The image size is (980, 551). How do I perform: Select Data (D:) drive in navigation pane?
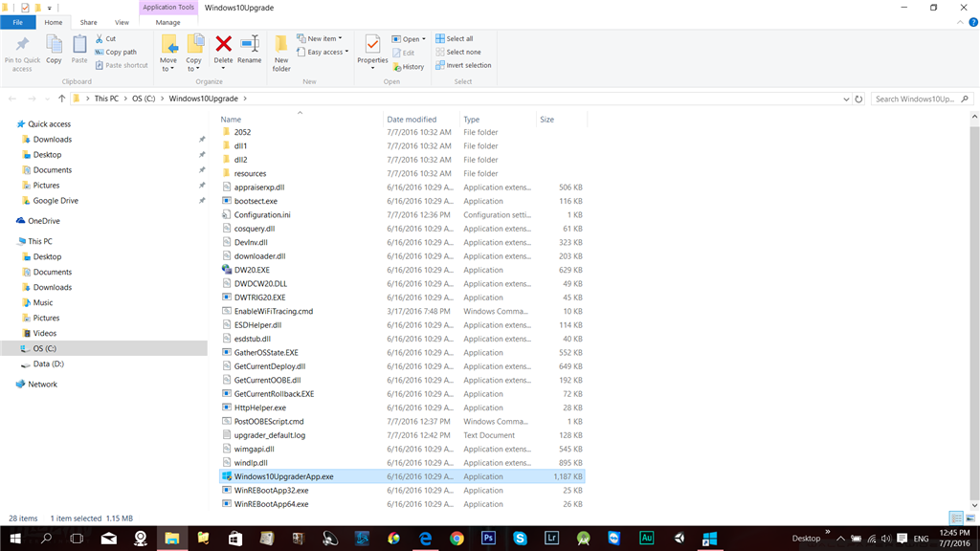click(48, 364)
